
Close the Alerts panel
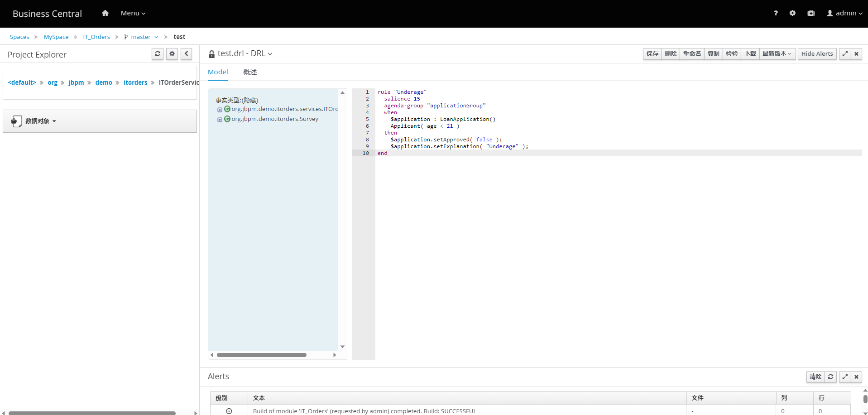click(856, 376)
